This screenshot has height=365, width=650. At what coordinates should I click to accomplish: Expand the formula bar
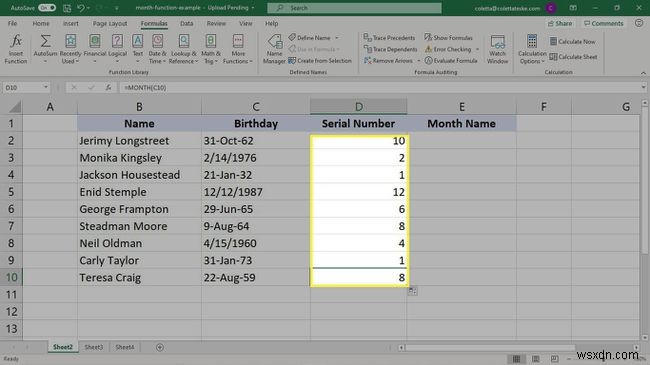[x=643, y=88]
